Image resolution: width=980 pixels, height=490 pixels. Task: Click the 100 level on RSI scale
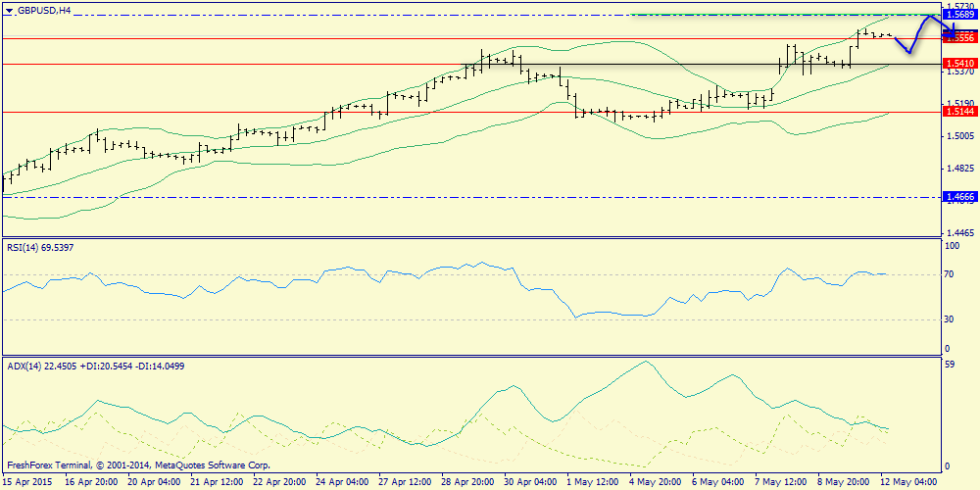953,247
